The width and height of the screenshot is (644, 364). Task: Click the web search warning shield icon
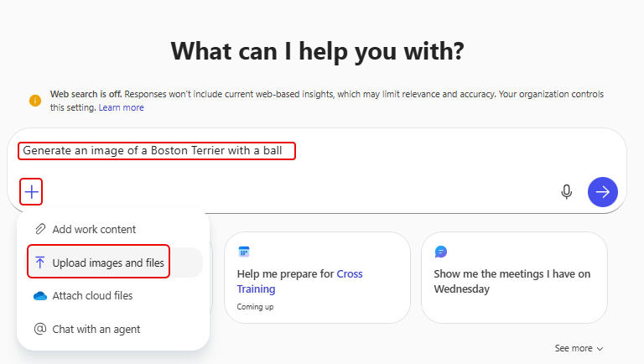pos(35,101)
